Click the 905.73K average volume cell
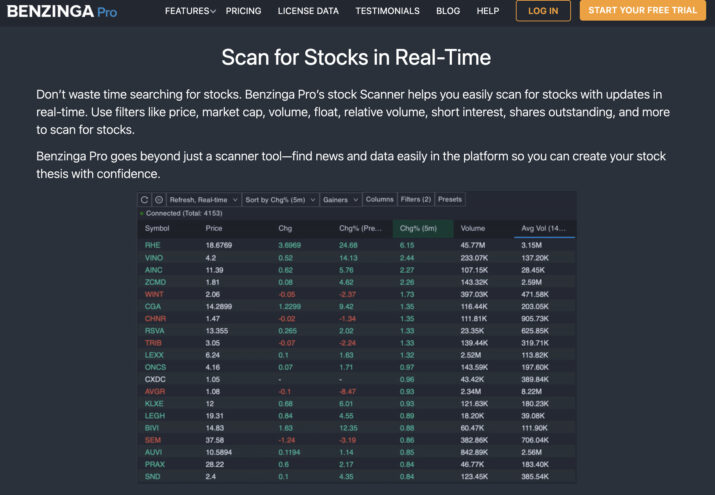 point(535,319)
